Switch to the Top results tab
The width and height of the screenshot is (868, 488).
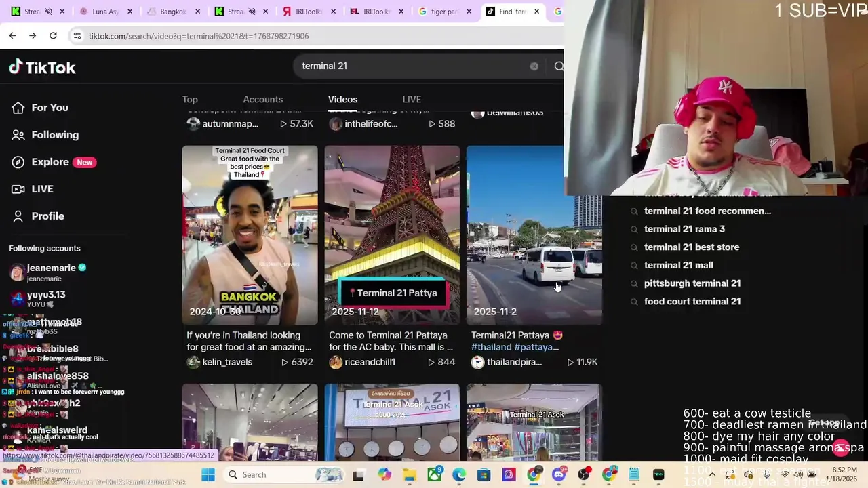[x=190, y=100]
